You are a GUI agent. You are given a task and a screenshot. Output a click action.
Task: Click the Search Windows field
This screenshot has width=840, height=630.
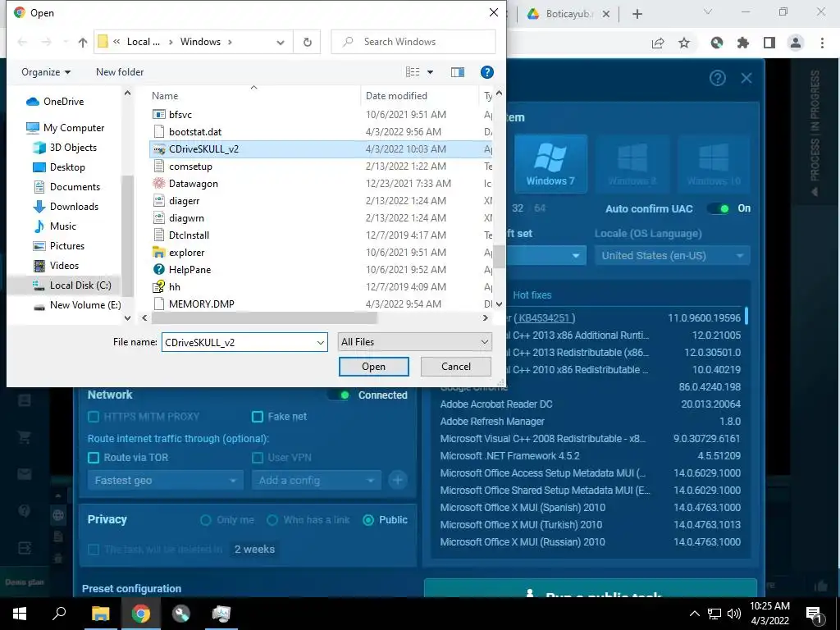(x=413, y=42)
